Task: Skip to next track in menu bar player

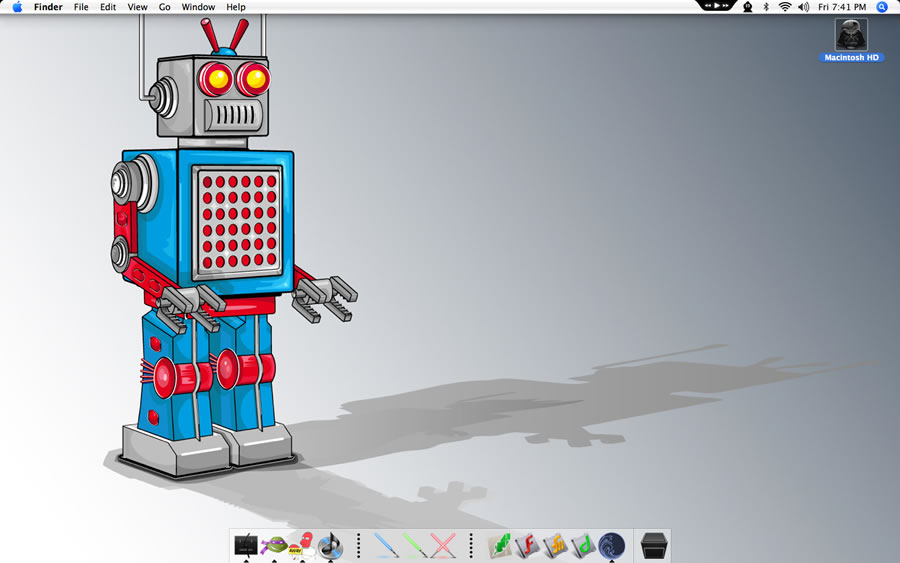Action: point(726,5)
